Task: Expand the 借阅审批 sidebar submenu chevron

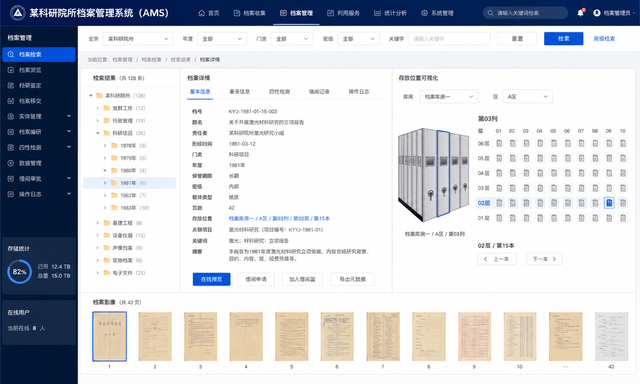Action: tap(69, 178)
